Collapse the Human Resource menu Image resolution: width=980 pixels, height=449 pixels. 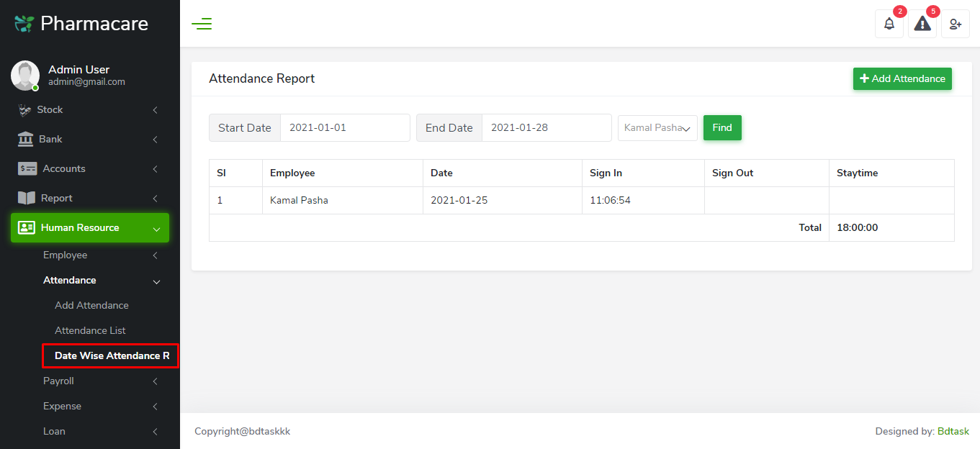pos(90,228)
